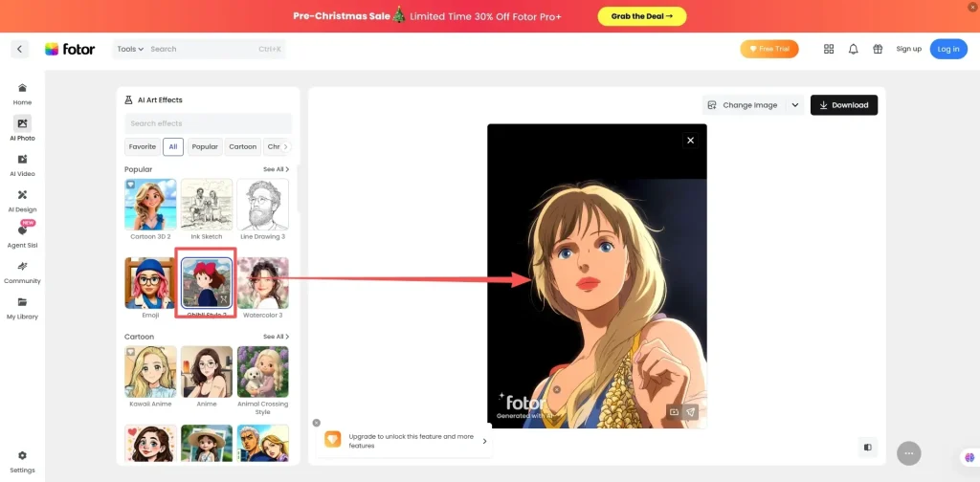The width and height of the screenshot is (980, 482).
Task: Apply the Ghibli Style 2 effect
Action: [207, 283]
